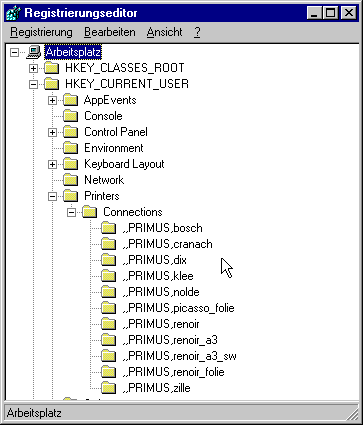Maximize the Registrierungseditor window
Viewport: 363px width, 425px height.
point(331,13)
